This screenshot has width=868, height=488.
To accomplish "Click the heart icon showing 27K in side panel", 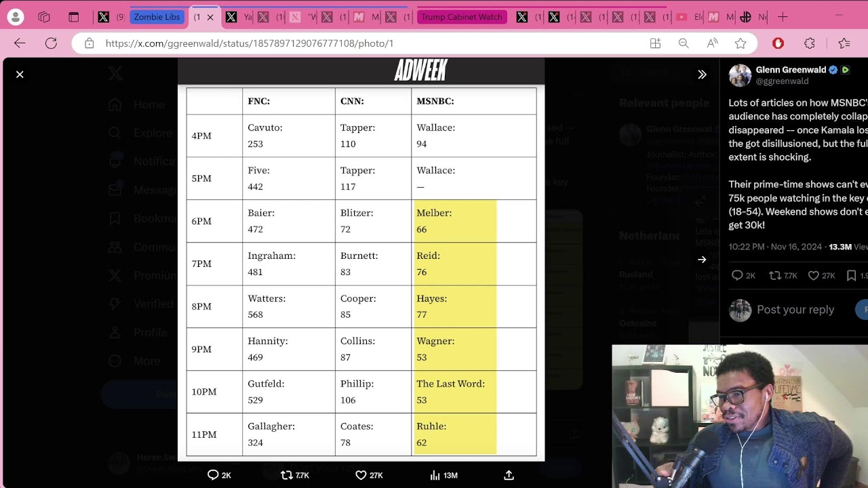I will coord(813,275).
